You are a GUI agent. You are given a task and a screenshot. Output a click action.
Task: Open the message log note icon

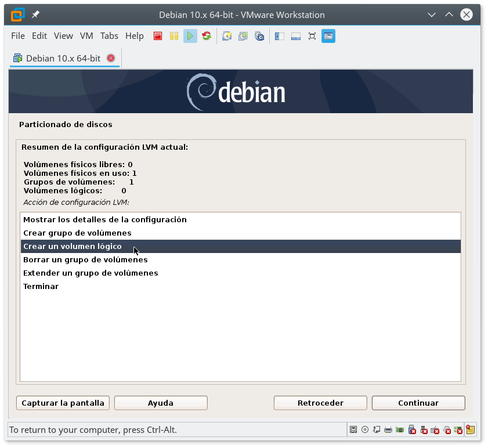470,429
